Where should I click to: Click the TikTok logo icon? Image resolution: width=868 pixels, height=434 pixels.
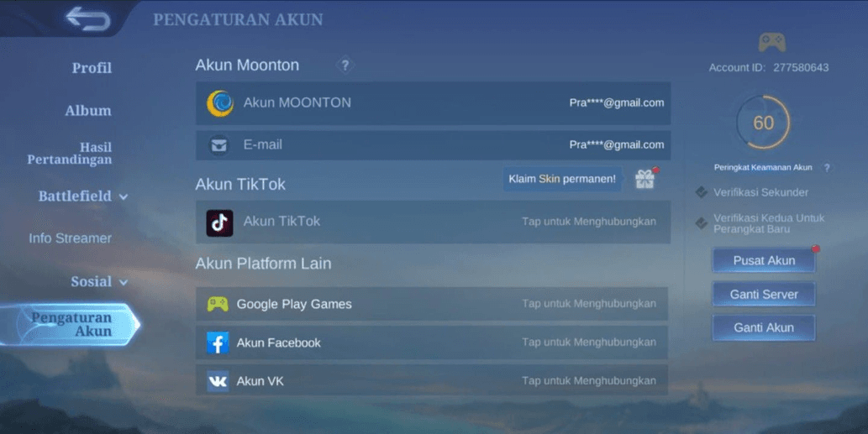220,222
